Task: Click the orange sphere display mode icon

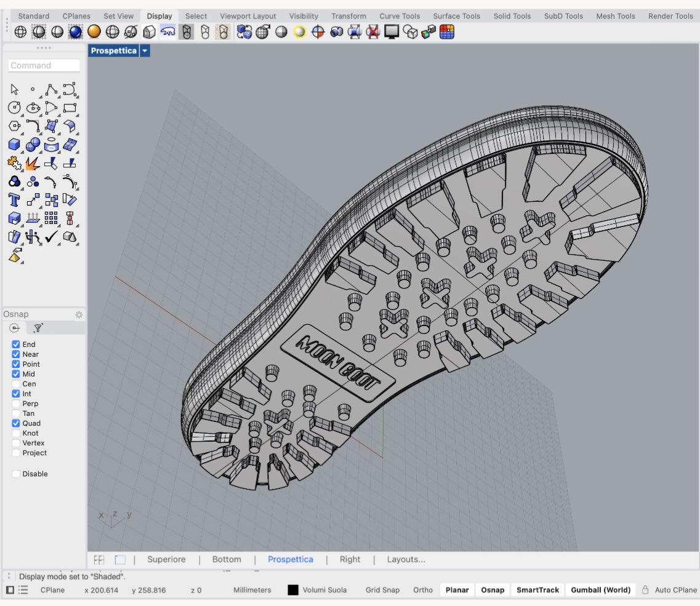Action: [x=94, y=31]
